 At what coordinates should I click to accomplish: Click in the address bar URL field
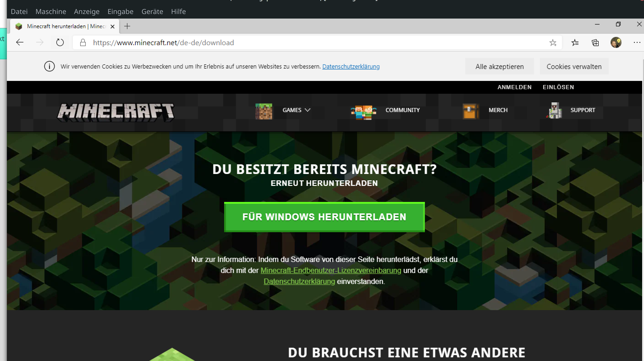(225, 42)
